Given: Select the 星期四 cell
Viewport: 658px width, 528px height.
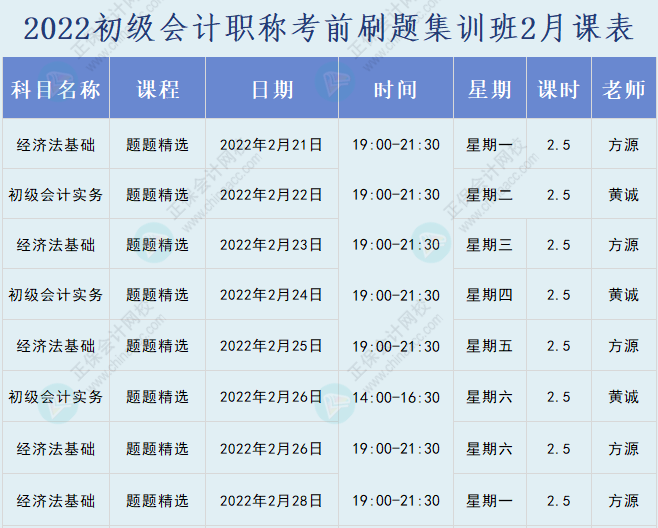Looking at the screenshot, I should pyautogui.click(x=489, y=295).
